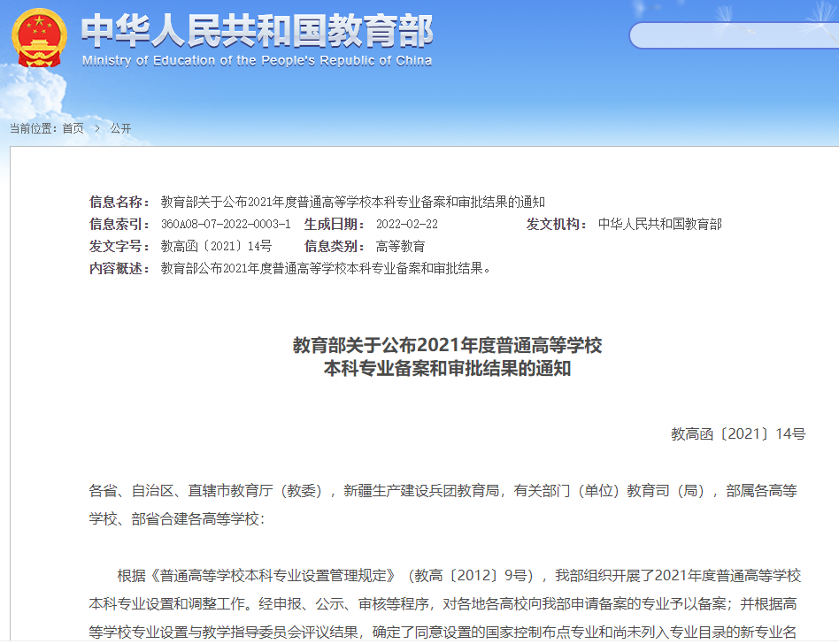Click the index number 360A08-07-2022-0003-1
This screenshot has width=839, height=644.
[225, 224]
